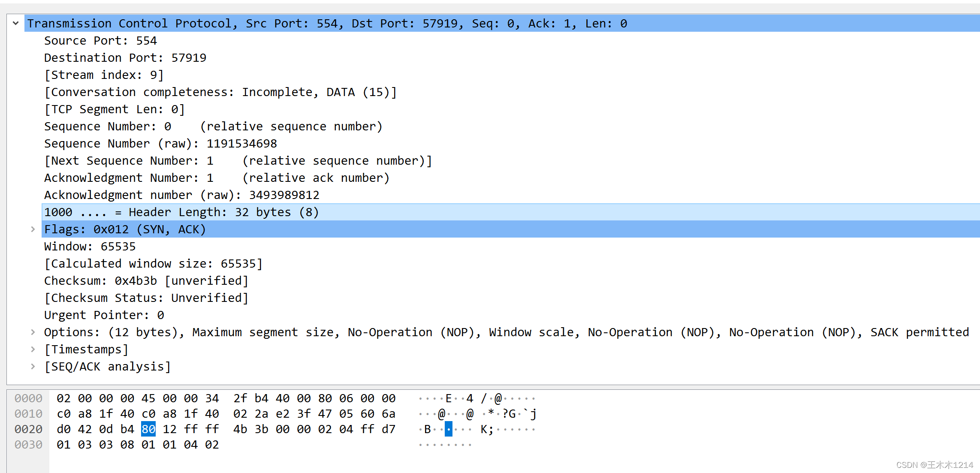Select Acknowledgment number (raw) row
980x473 pixels.
click(181, 195)
